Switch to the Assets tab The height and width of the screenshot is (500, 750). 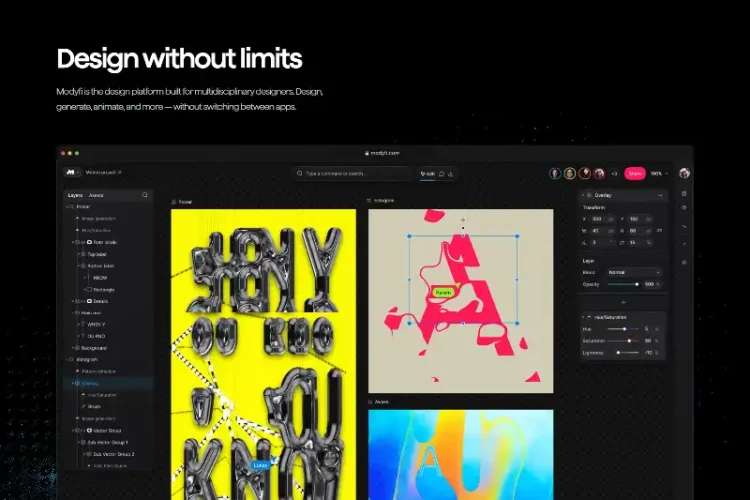pos(96,195)
